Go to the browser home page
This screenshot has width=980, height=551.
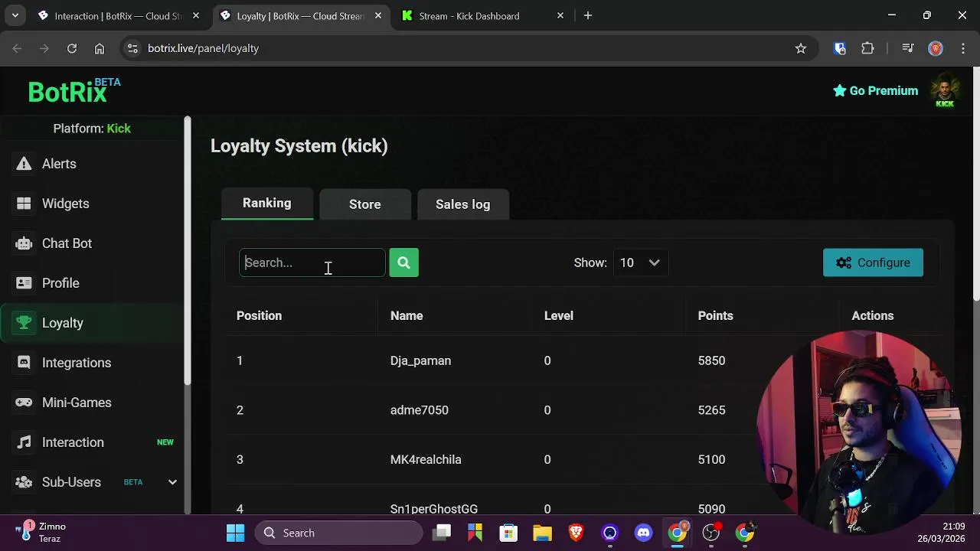100,48
